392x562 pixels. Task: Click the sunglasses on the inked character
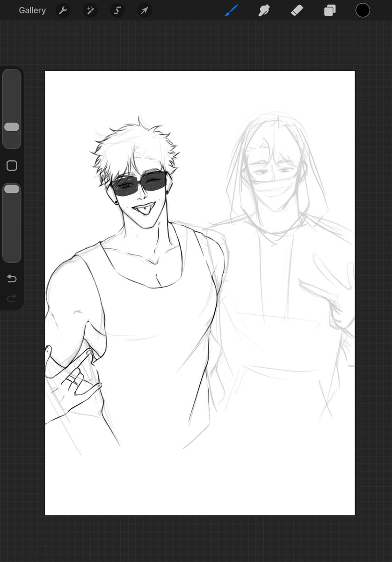[x=138, y=185]
